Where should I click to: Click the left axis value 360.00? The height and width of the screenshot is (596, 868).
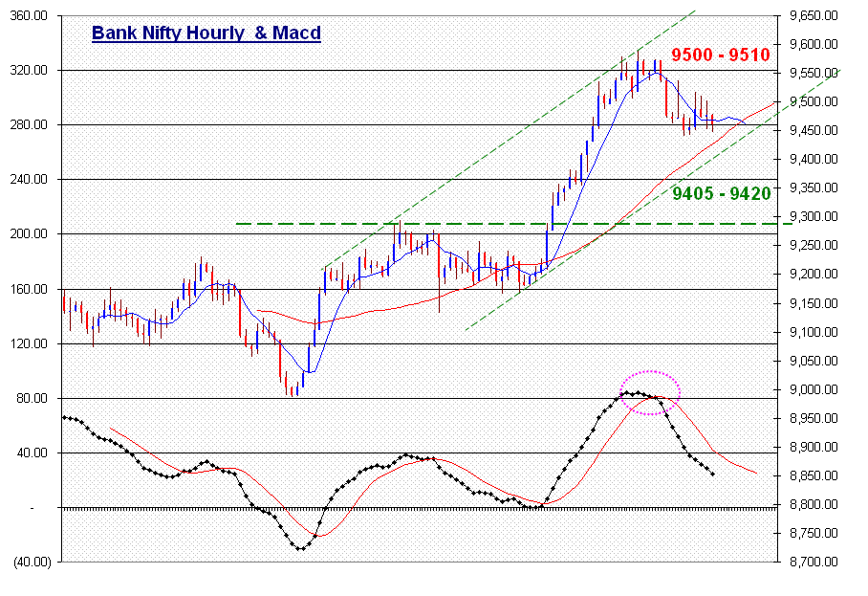coord(29,15)
